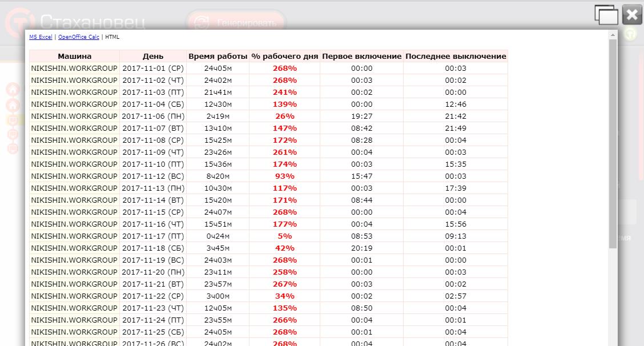Click the Последнее выключение column header
This screenshot has height=346, width=644.
click(x=456, y=57)
